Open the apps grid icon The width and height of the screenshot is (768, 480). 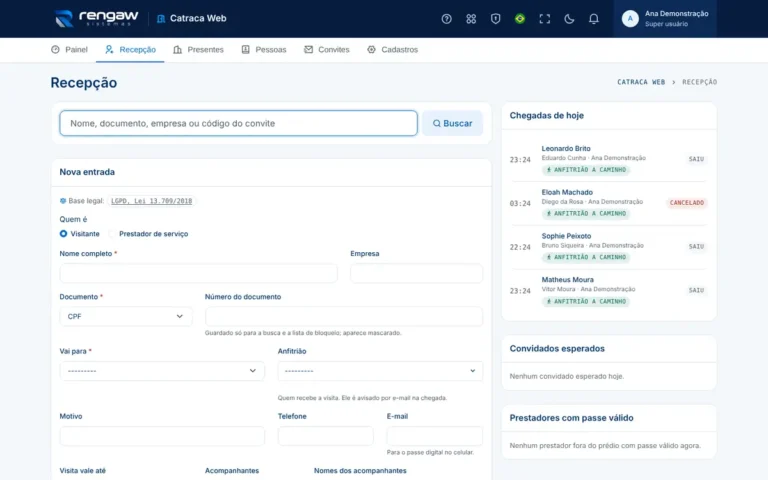pos(471,19)
